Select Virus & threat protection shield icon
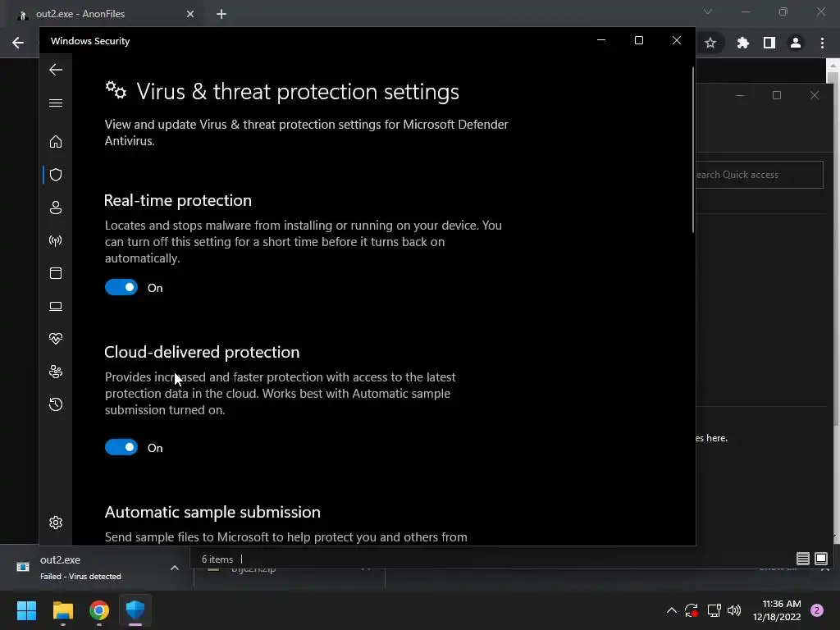Image resolution: width=840 pixels, height=630 pixels. click(56, 175)
